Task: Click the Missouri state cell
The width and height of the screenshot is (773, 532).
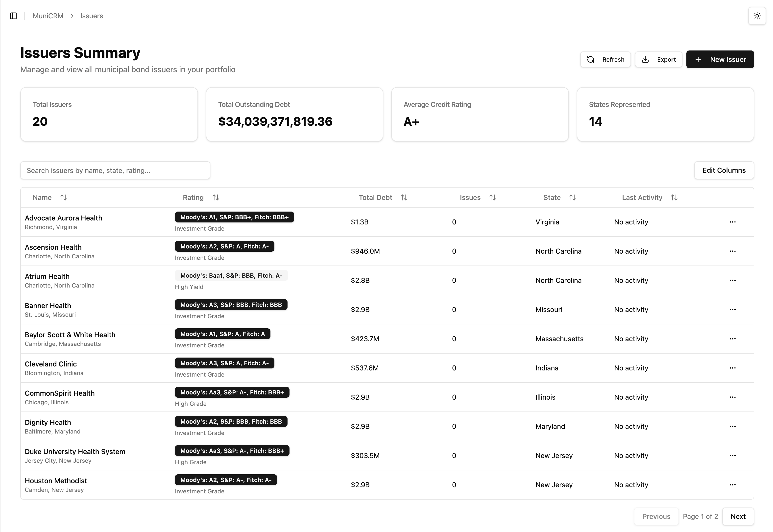Action: point(549,310)
